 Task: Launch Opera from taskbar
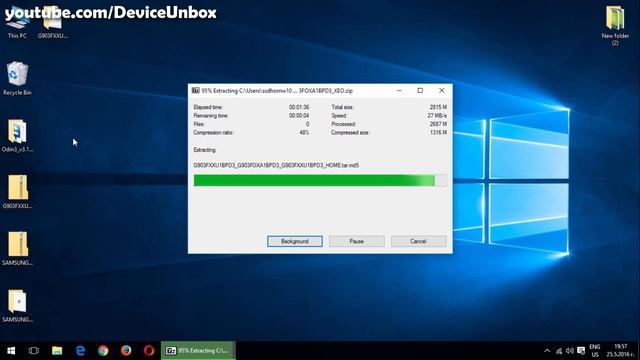149,351
